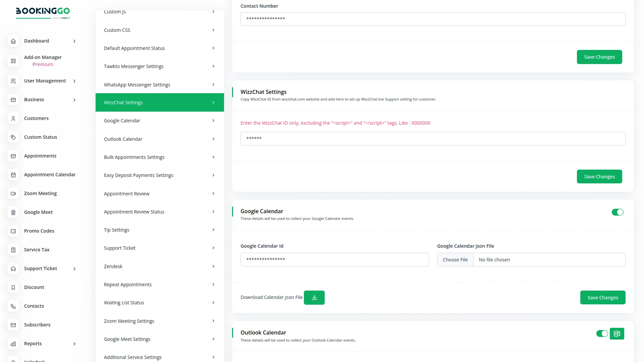Expand the Business menu chevron
Screen dimensions: 644x362
click(x=74, y=100)
